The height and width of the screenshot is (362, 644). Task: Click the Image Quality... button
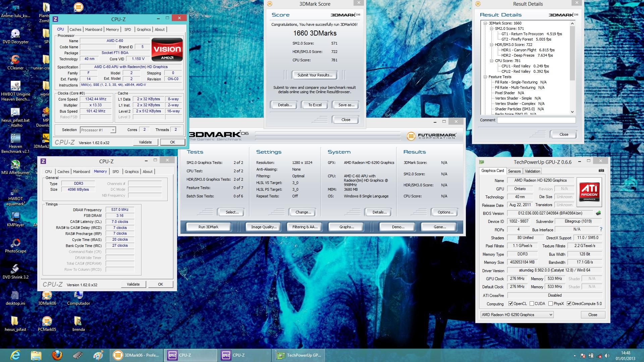[x=264, y=227]
